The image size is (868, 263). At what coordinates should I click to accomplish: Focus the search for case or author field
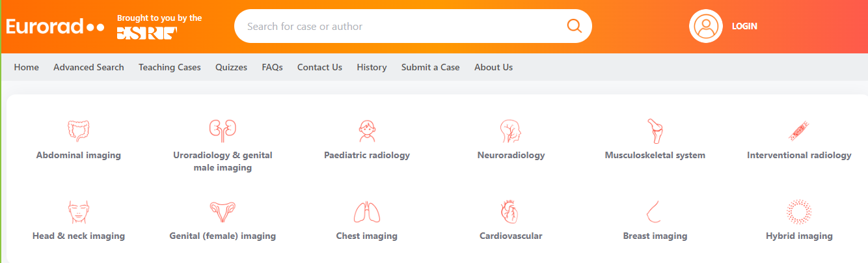click(413, 26)
